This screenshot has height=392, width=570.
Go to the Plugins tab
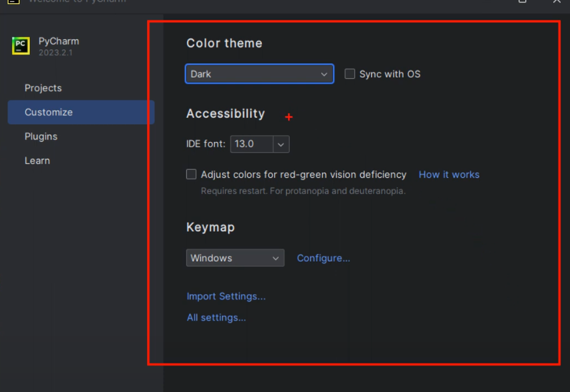[x=40, y=137]
